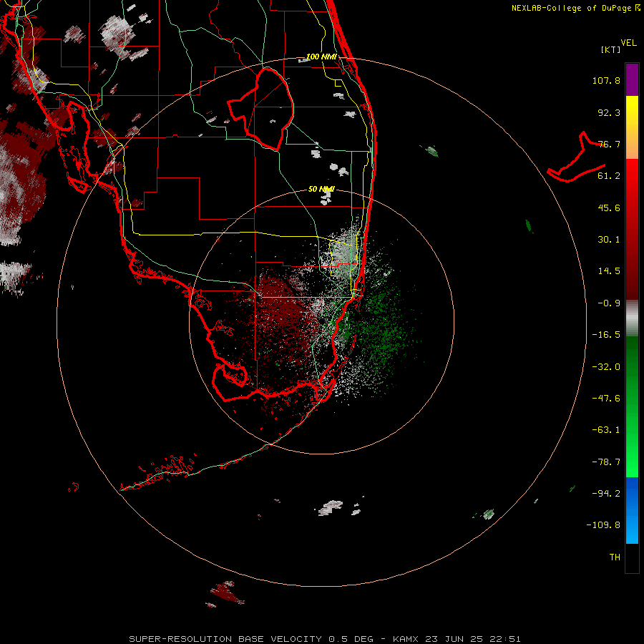Click the TH label on the scale
The image size is (644, 644).
coord(615,557)
